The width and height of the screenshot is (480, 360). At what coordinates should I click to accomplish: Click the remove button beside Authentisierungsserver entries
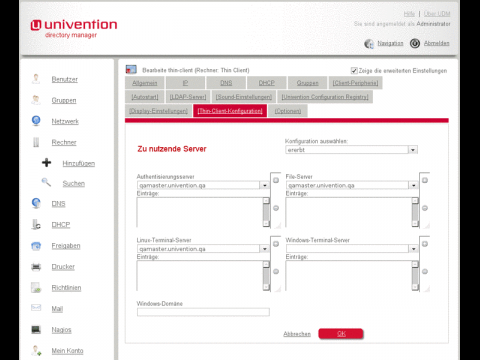click(276, 208)
